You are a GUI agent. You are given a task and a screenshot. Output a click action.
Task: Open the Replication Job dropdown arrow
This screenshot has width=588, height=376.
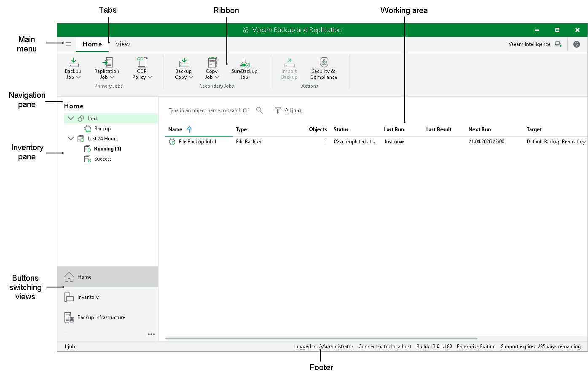(x=112, y=77)
